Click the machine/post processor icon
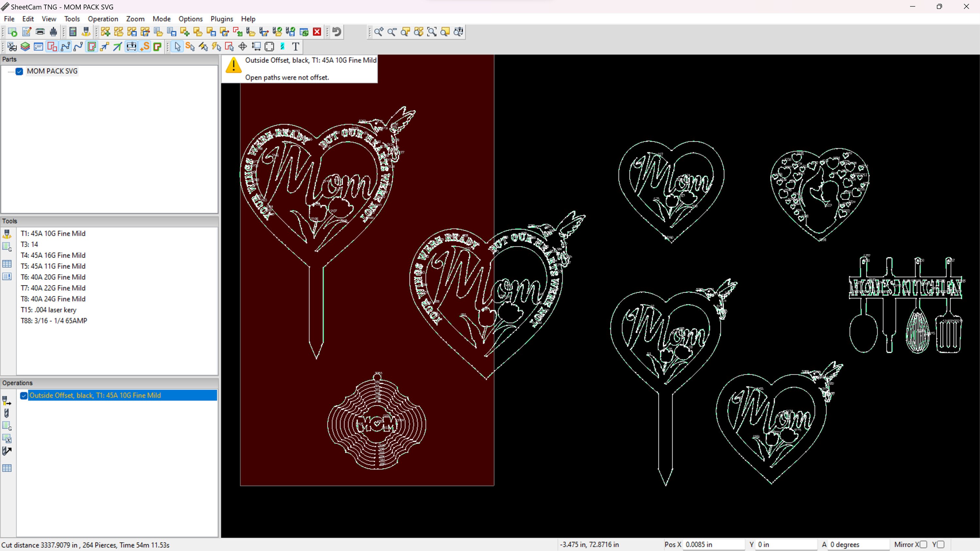 click(131, 46)
